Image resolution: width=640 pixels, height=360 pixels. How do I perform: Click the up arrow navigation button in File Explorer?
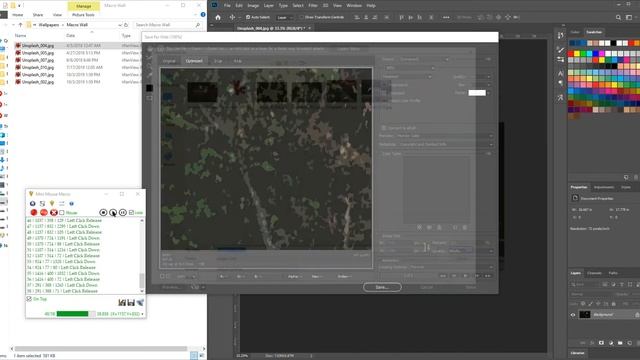click(x=20, y=25)
